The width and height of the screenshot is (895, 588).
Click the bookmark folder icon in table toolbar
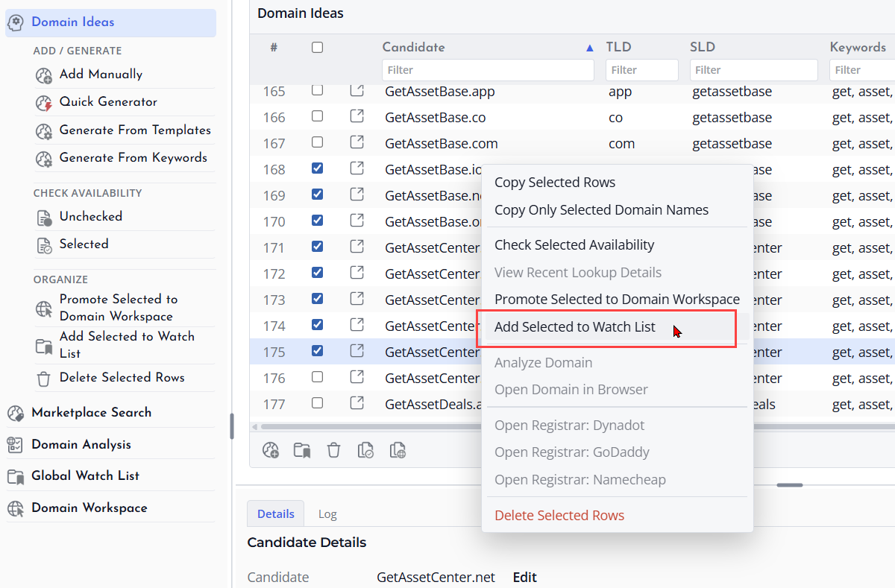(x=302, y=450)
